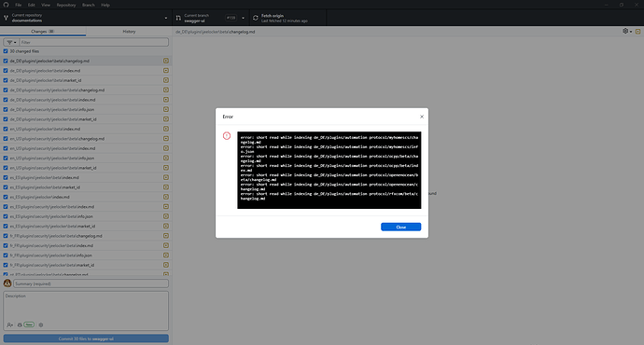Toggle the '30 changed files' select-all checkbox

(x=6, y=51)
